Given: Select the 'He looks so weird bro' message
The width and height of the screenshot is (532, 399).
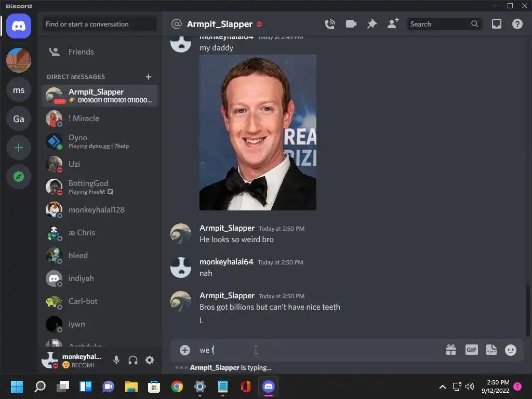Looking at the screenshot, I should 236,240.
